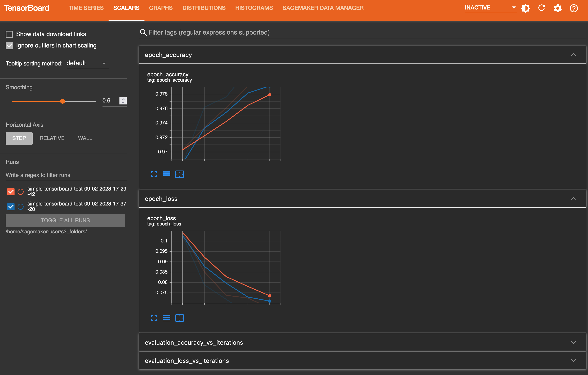Image resolution: width=588 pixels, height=375 pixels.
Task: Select the RELATIVE horizontal axis option
Action: [x=52, y=138]
